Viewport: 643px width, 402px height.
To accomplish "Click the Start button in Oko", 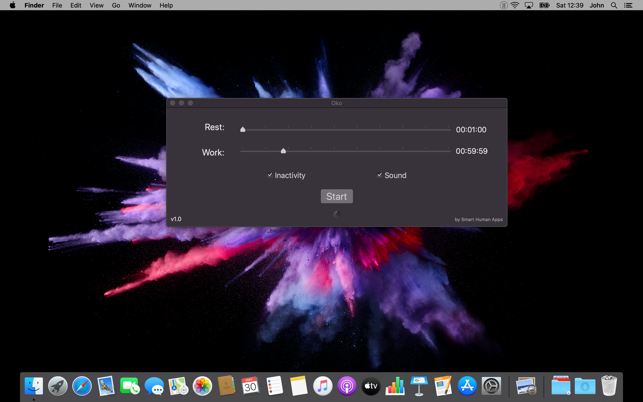I will click(x=336, y=196).
